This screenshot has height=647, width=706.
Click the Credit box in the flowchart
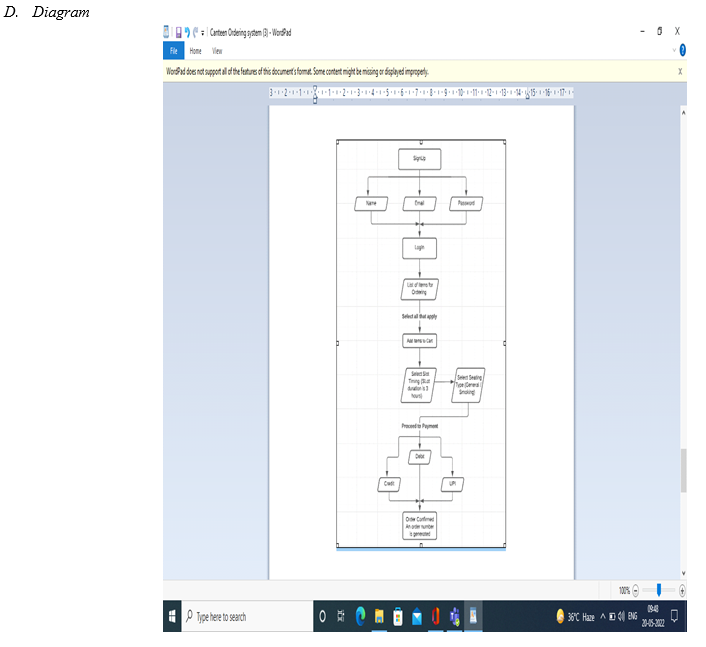click(389, 484)
